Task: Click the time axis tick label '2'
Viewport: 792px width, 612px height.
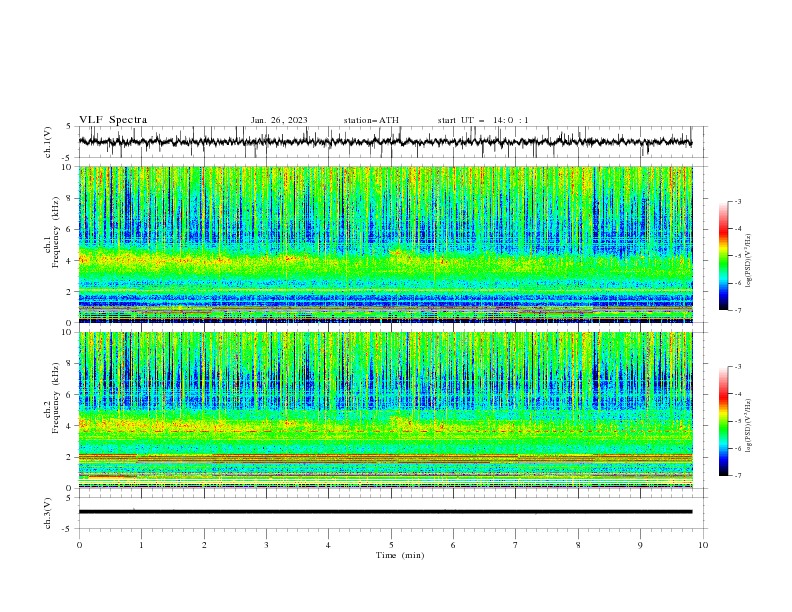Action: pyautogui.click(x=204, y=545)
